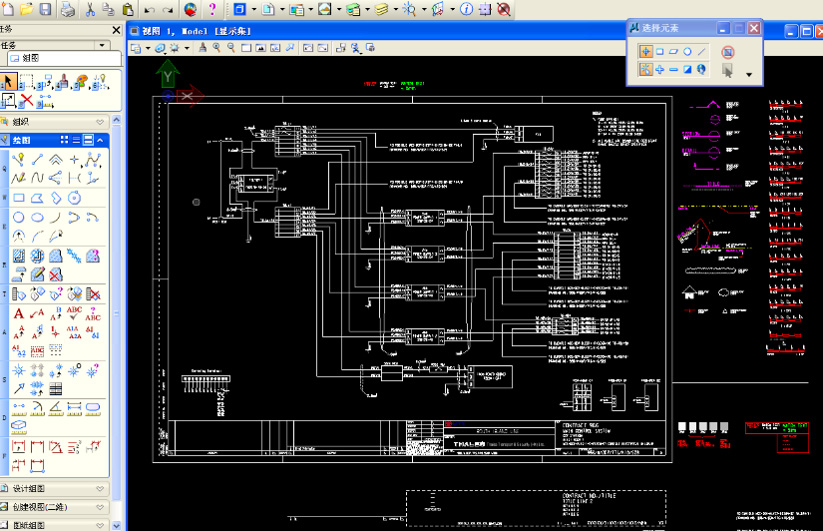
Task: Open Help with the question mark icon
Action: 212,9
